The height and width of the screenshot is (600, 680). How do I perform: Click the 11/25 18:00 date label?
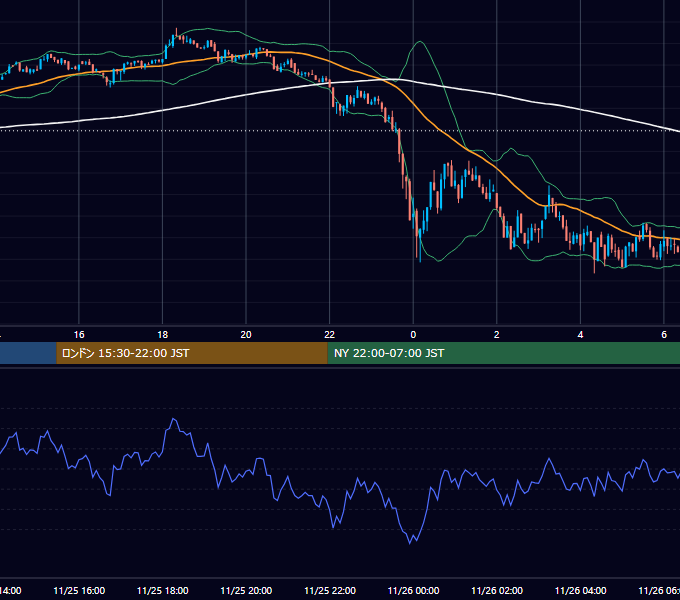pos(163,590)
